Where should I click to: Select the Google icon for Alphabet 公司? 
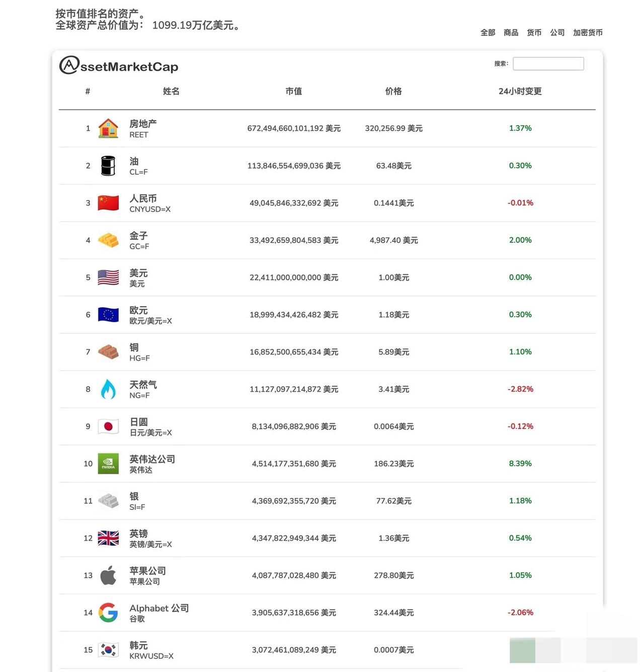(x=108, y=612)
